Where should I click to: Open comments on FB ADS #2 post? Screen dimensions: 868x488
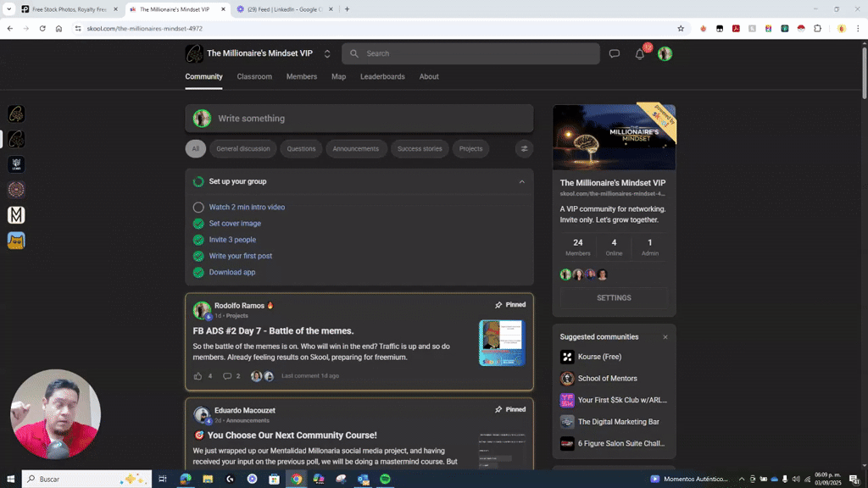(227, 375)
